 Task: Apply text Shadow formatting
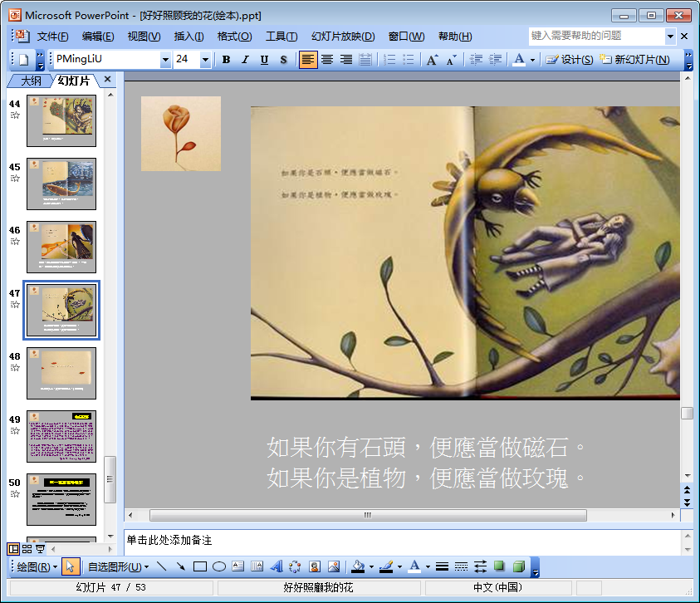point(283,60)
